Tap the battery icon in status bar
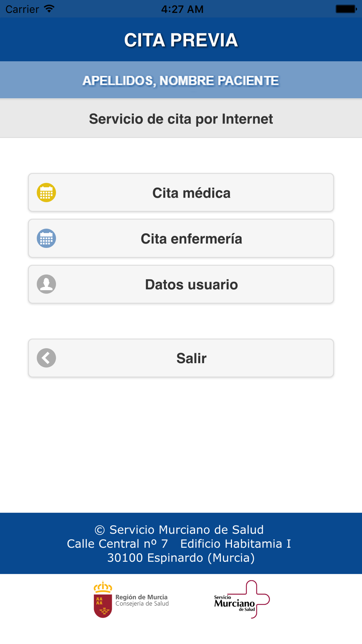Viewport: 362px width, 644px height. [346, 9]
